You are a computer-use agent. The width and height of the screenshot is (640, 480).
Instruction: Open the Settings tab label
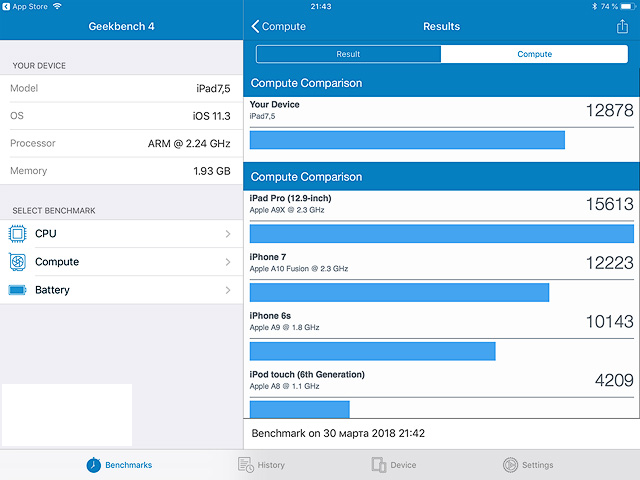pyautogui.click(x=538, y=465)
